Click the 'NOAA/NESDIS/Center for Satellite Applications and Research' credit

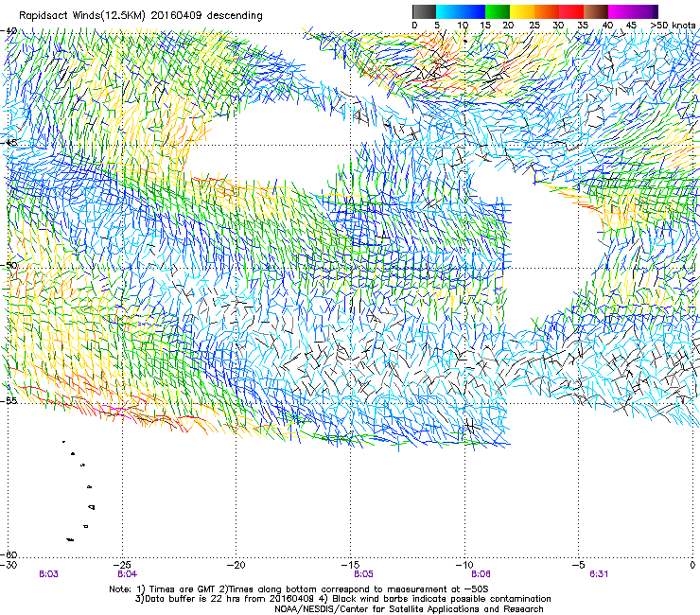click(409, 609)
